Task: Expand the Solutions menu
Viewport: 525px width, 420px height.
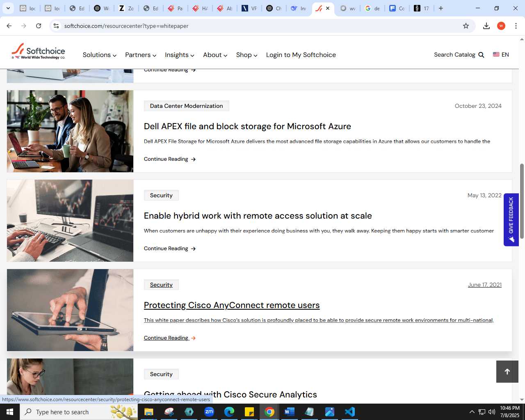Action: pyautogui.click(x=100, y=55)
